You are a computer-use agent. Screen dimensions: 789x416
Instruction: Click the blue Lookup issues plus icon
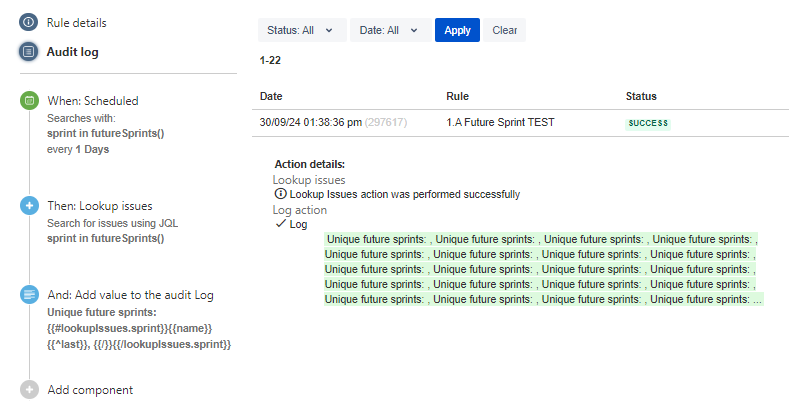(x=29, y=206)
